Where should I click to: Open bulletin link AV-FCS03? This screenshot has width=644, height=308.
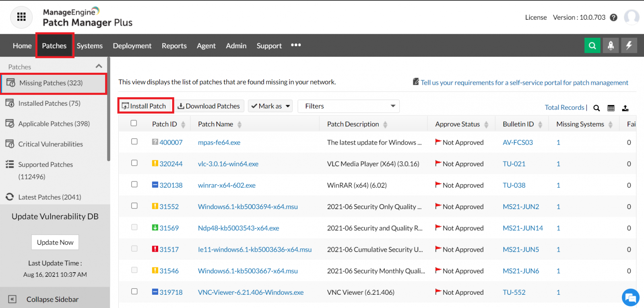[518, 142]
